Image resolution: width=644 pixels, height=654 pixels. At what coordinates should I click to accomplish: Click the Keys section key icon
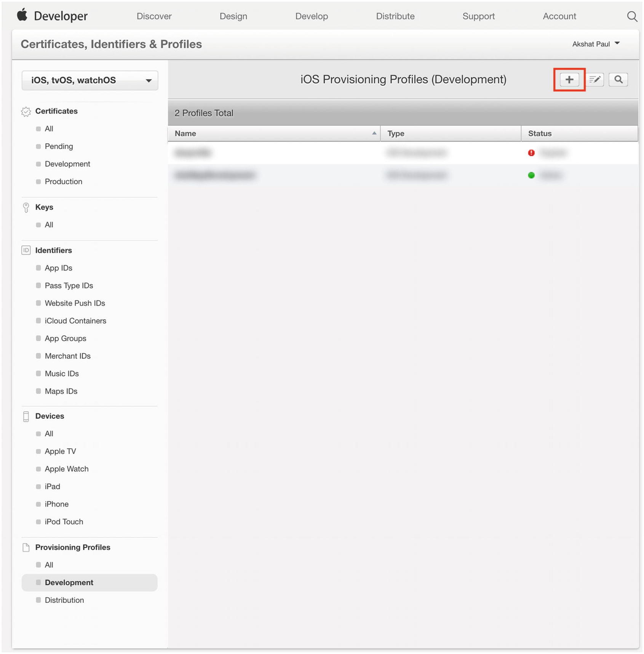(26, 207)
